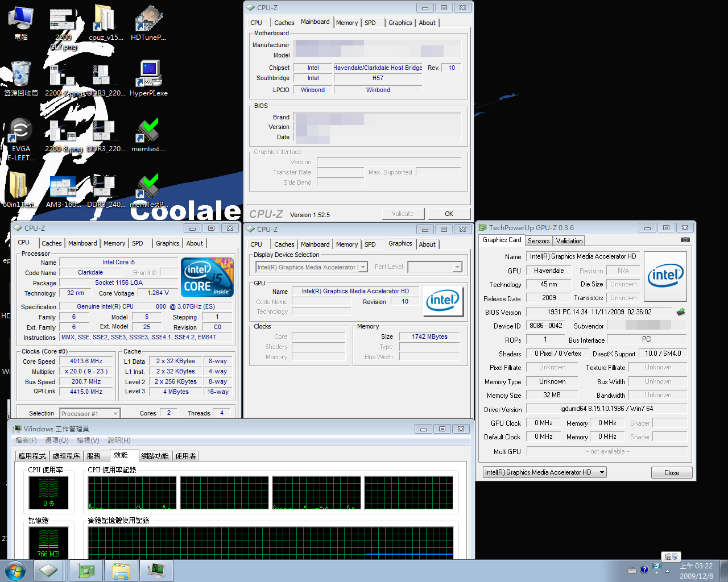Click the 記憶體 766 MB meter
The height and width of the screenshot is (582, 728).
click(48, 543)
